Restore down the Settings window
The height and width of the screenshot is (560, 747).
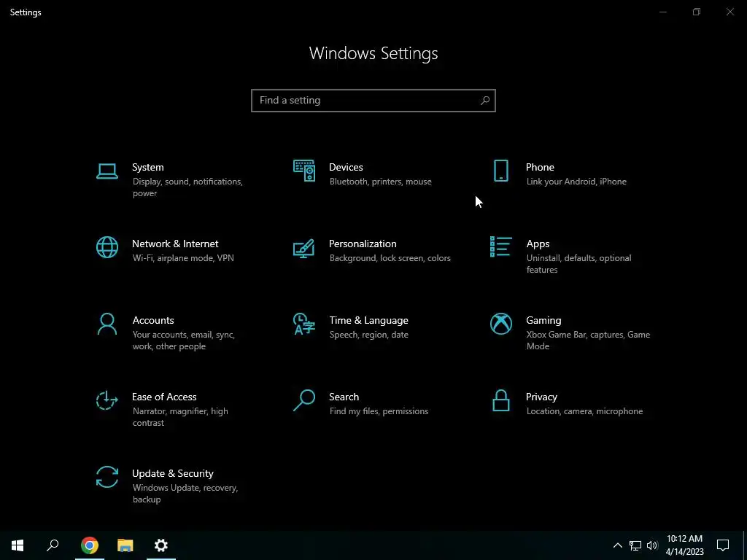[697, 12]
